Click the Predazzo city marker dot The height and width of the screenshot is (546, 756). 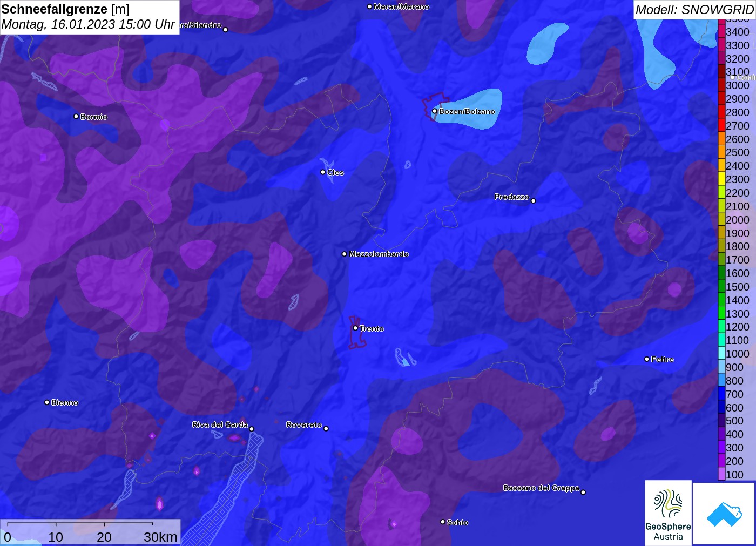534,201
